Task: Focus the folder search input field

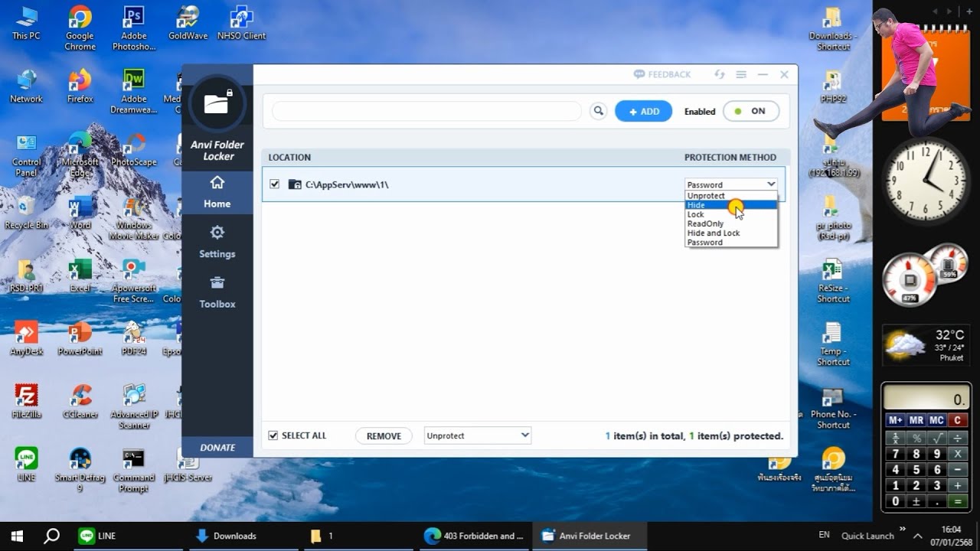Action: click(x=426, y=111)
